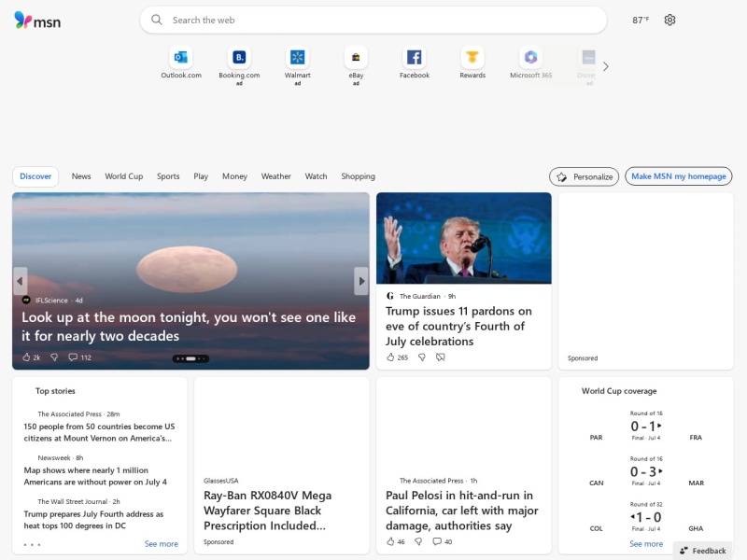Open the Facebook shortcut icon

click(414, 58)
